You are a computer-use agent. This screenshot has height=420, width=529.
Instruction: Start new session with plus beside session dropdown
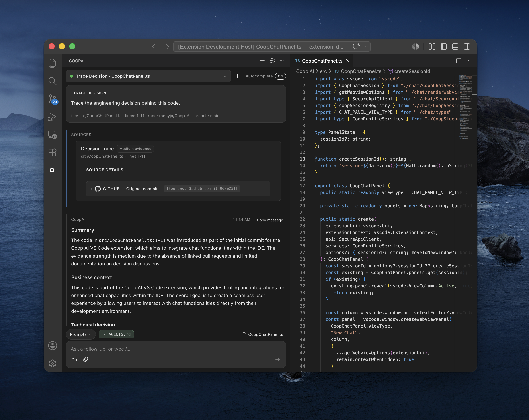(237, 76)
